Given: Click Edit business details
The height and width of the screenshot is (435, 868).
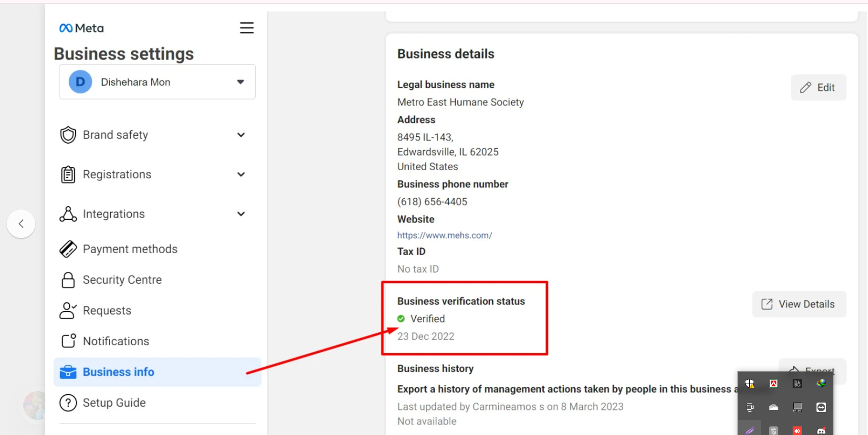Looking at the screenshot, I should click(x=818, y=87).
